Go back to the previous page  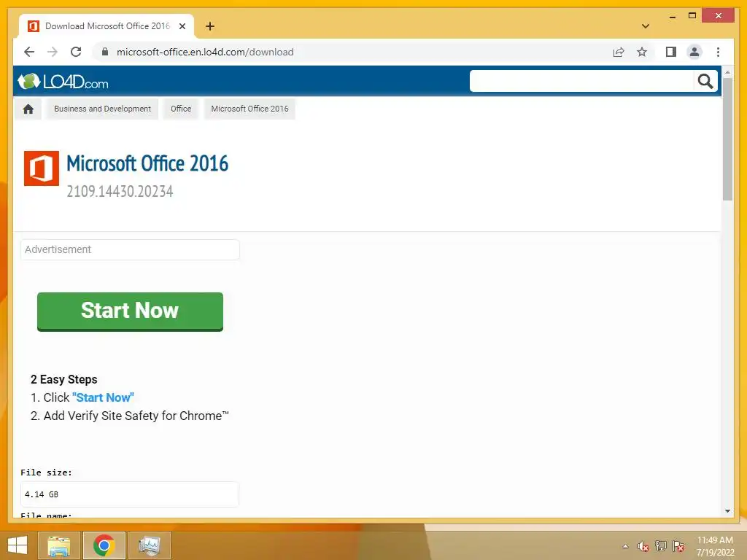click(29, 52)
